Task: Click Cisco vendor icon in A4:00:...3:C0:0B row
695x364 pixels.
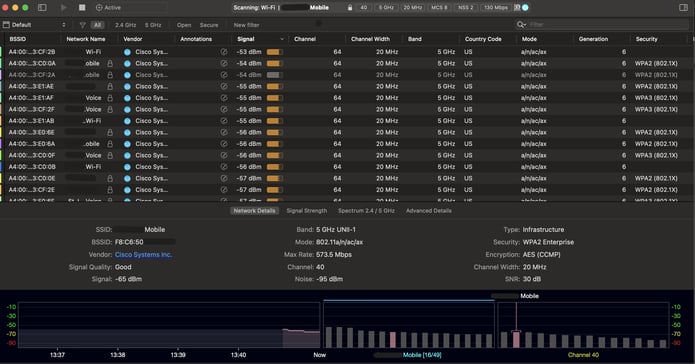Action: (127, 167)
